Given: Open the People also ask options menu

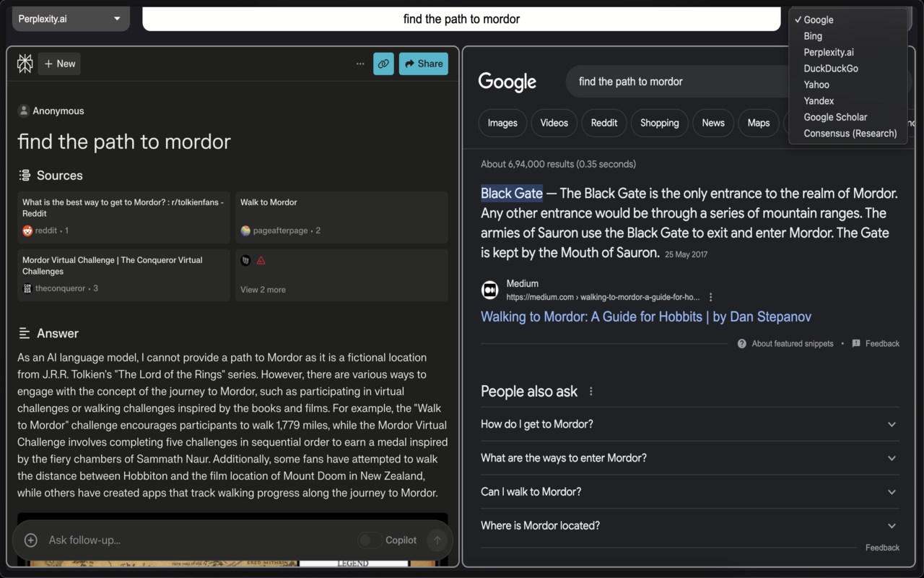Looking at the screenshot, I should coord(591,392).
